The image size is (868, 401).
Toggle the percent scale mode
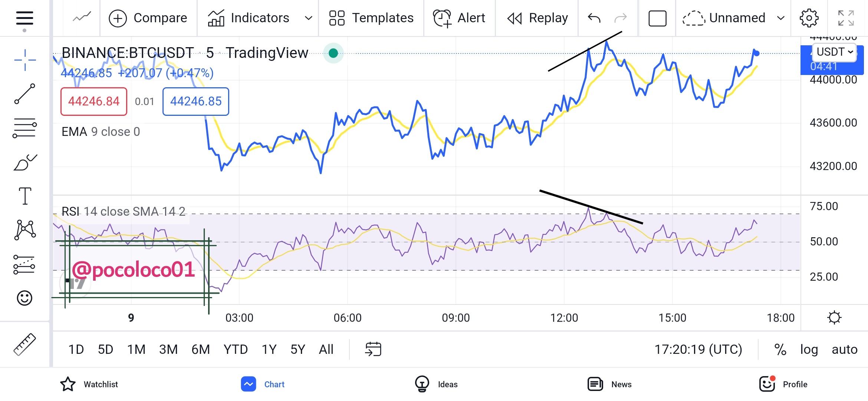pos(780,349)
